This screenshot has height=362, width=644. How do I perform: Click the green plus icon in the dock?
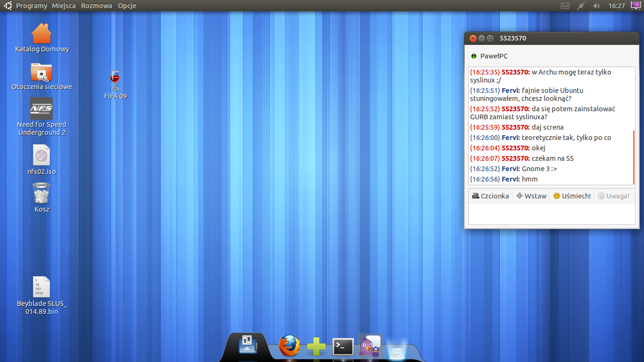point(316,347)
